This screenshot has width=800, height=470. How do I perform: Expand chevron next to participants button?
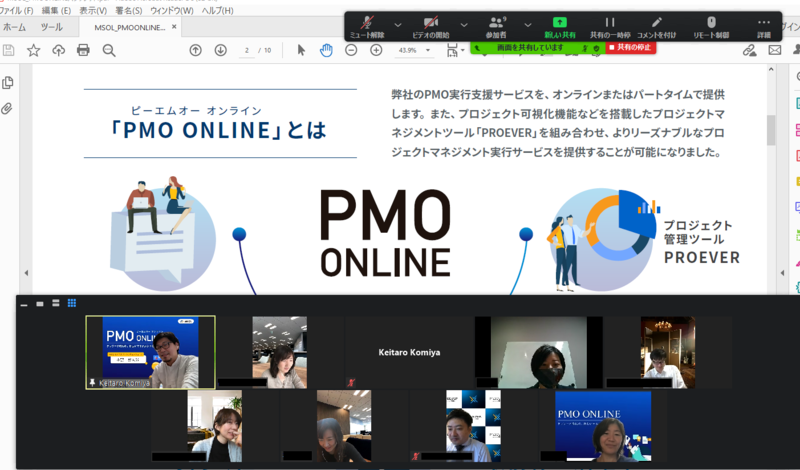tap(528, 24)
